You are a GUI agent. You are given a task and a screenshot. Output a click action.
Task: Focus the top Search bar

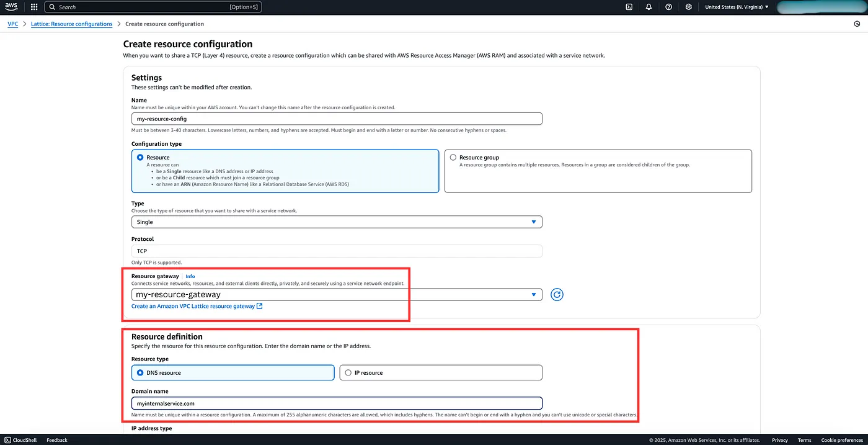pos(153,7)
